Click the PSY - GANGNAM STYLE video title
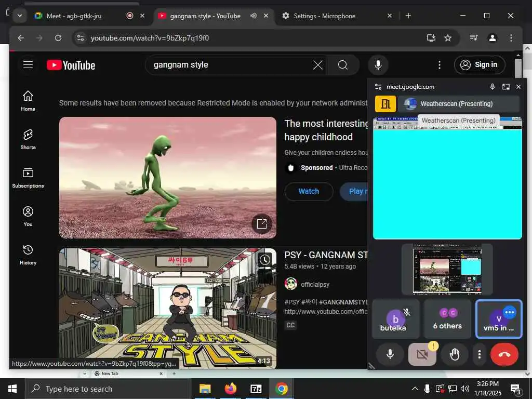Viewport: 532px width, 399px height. (x=326, y=255)
